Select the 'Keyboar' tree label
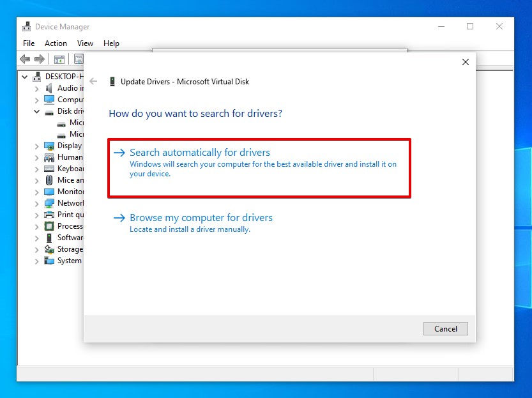The height and width of the screenshot is (398, 532). point(70,169)
